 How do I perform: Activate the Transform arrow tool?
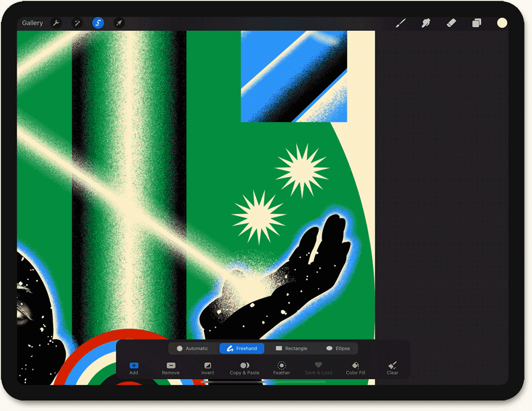click(x=119, y=23)
